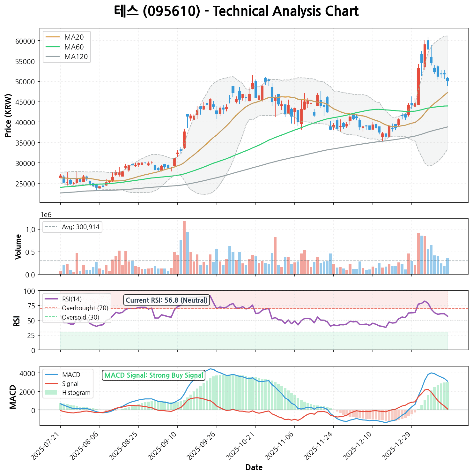
Task: Click the MA60 green legend line
Action: (x=53, y=47)
